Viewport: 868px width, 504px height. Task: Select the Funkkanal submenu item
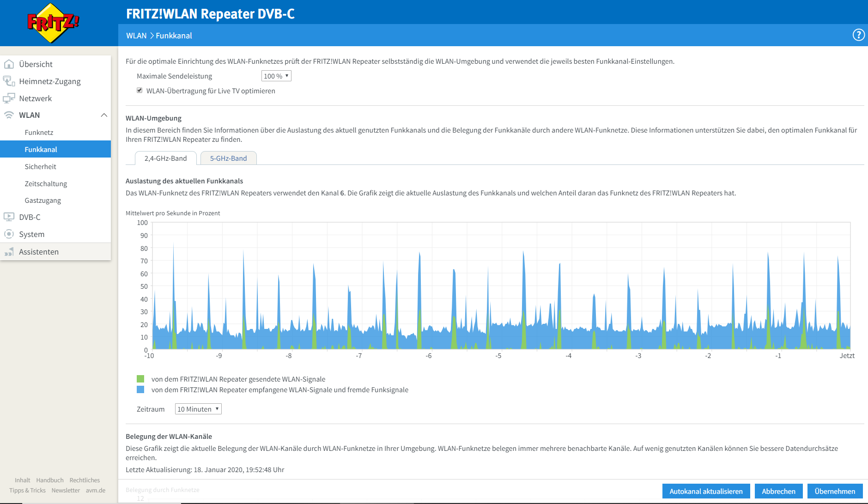tap(55, 149)
